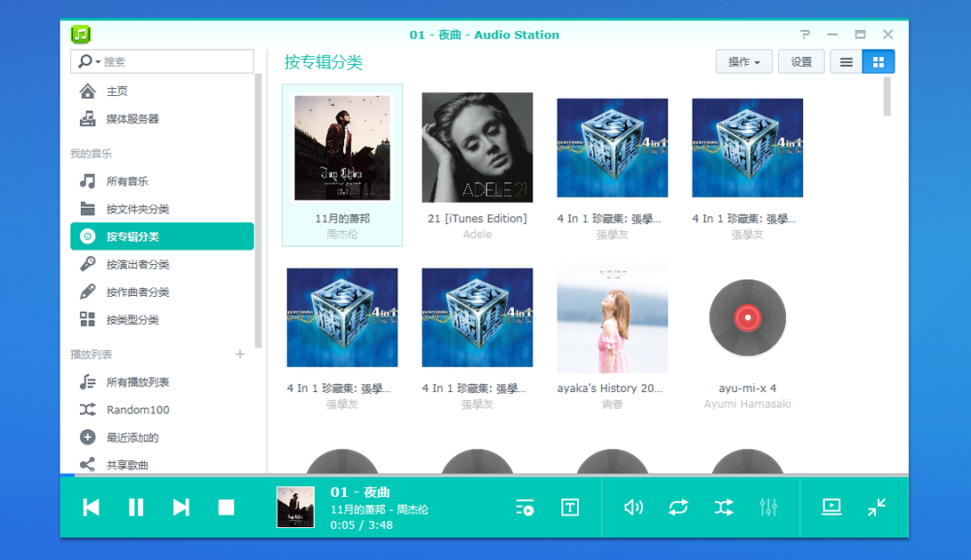Show lyrics with T icon

point(570,508)
